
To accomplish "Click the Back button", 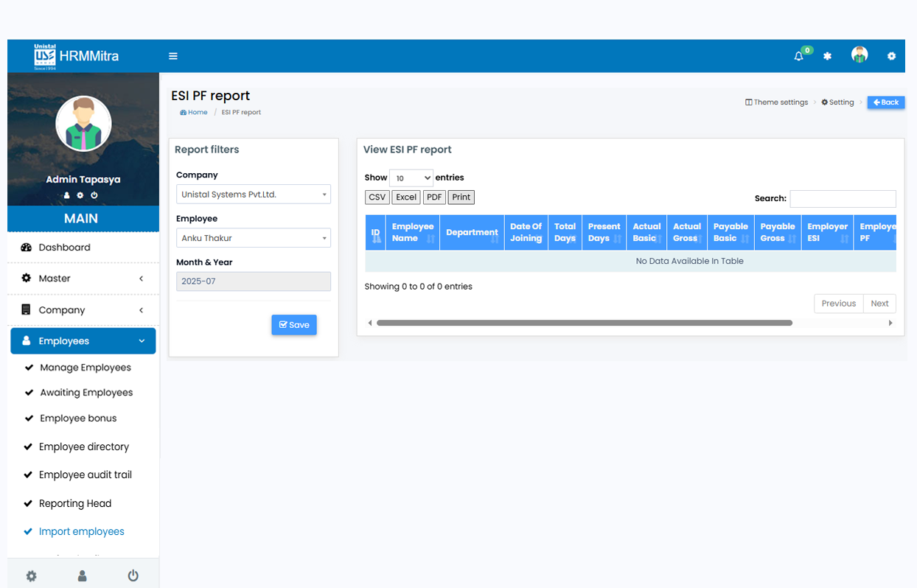I will 885,102.
